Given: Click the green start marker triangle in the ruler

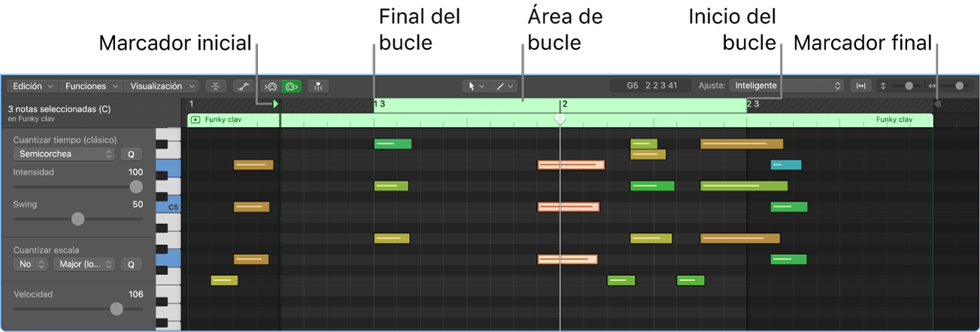Looking at the screenshot, I should click(276, 104).
